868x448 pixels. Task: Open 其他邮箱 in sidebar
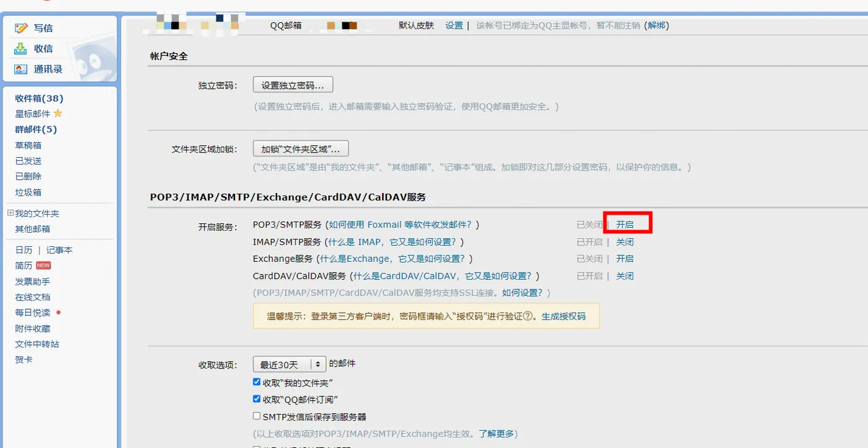33,229
